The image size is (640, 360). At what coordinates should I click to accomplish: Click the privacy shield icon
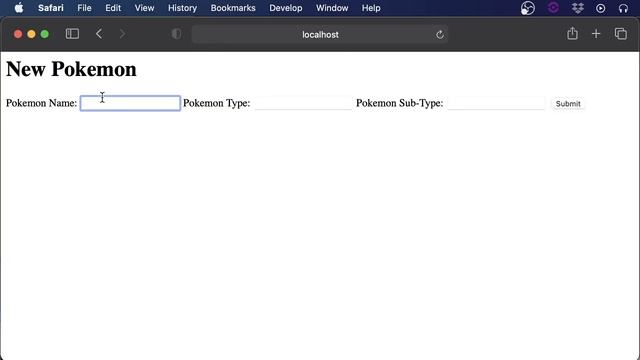point(176,34)
